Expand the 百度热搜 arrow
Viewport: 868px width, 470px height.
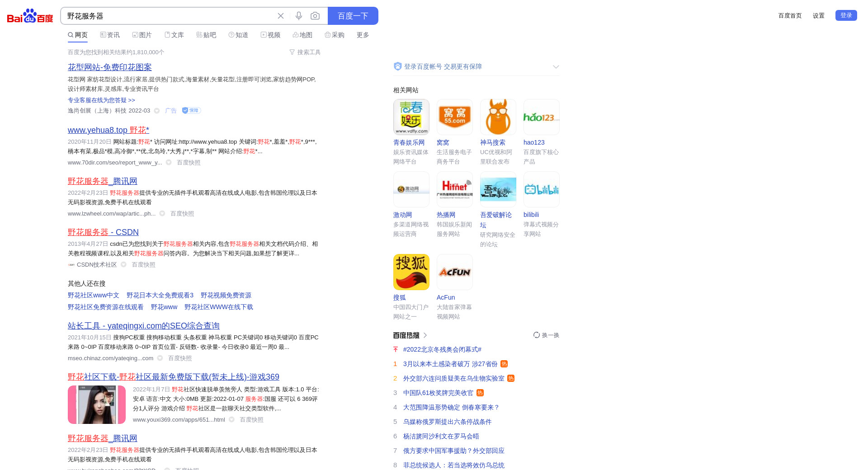tap(425, 335)
